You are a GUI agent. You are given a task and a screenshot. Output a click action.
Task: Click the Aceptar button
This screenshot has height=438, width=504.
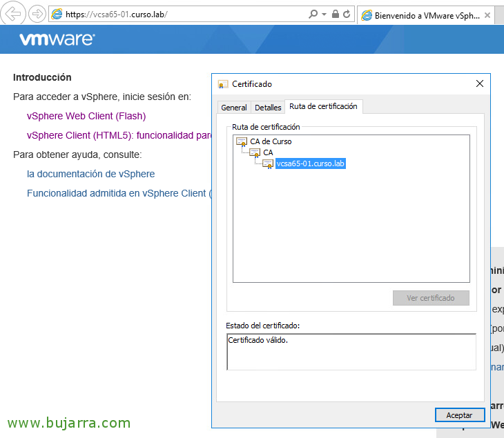coord(460,415)
